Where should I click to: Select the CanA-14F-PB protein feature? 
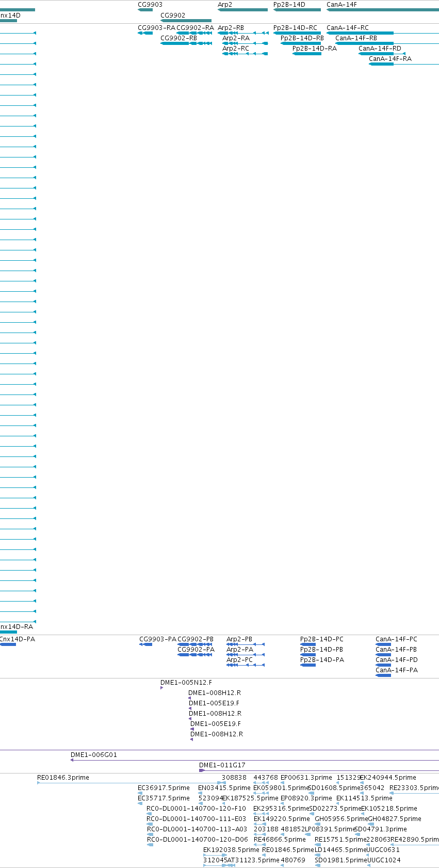383,655
